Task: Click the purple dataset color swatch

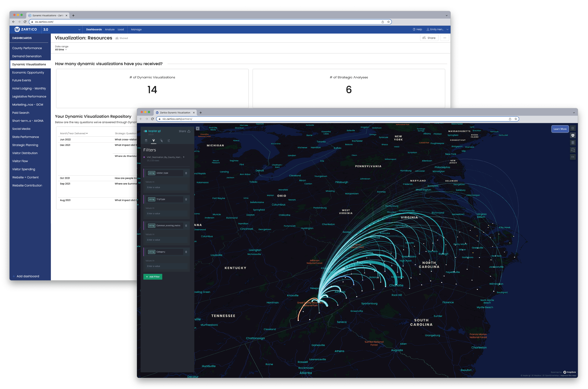Action: point(144,157)
